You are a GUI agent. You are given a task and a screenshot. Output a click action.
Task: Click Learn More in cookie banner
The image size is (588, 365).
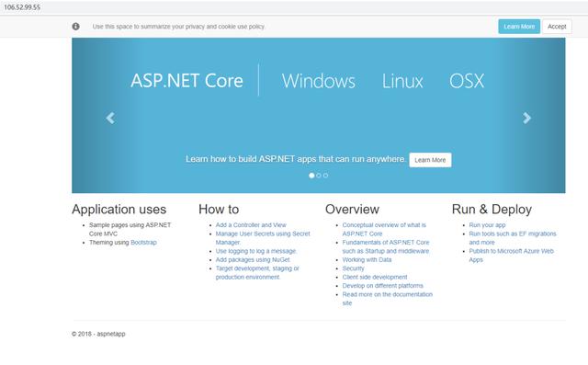click(x=519, y=27)
